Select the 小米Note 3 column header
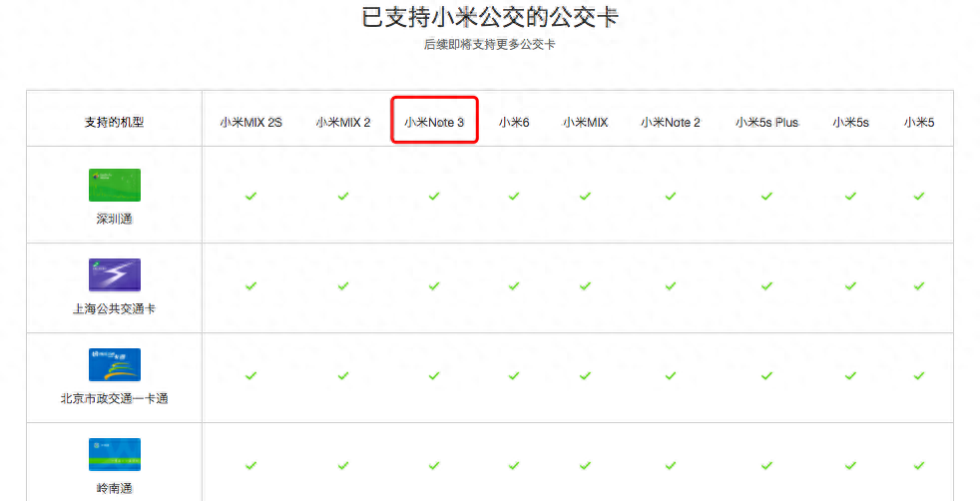This screenshot has width=980, height=501. click(x=434, y=123)
